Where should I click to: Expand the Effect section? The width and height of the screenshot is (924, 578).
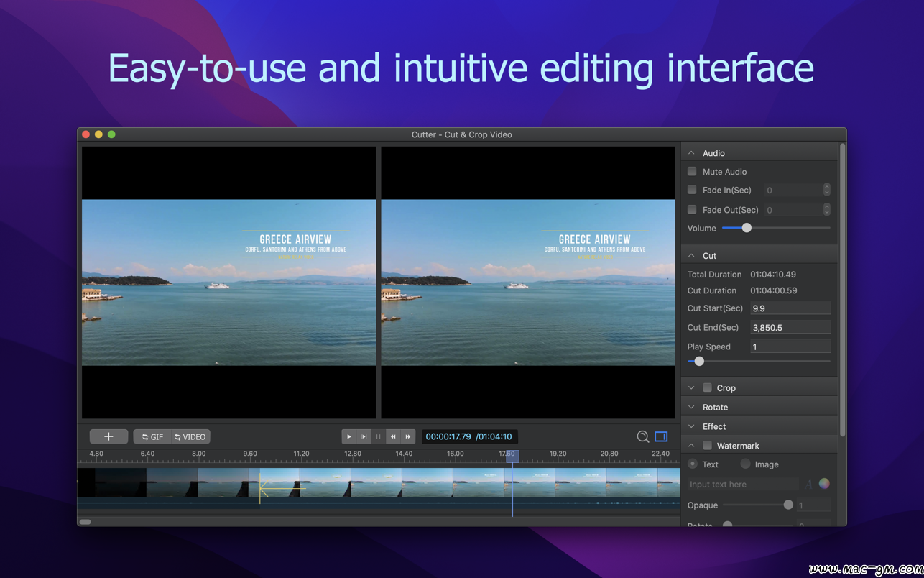pos(691,427)
